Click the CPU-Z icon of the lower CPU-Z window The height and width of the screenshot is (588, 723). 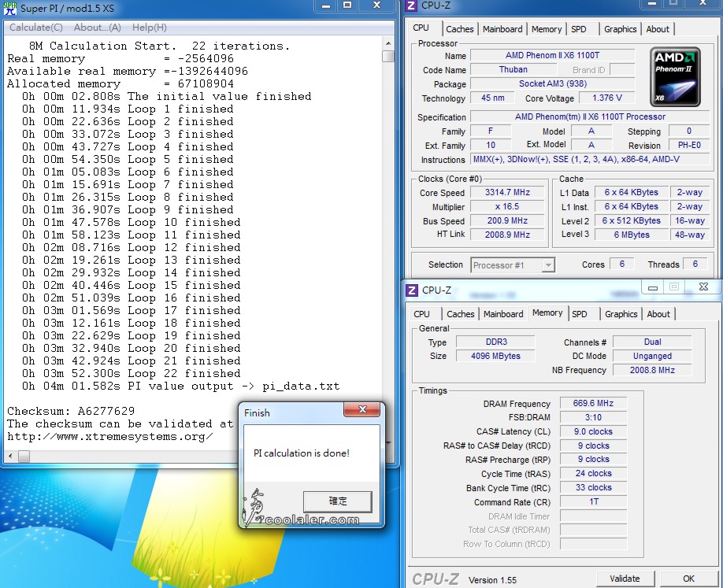411,290
